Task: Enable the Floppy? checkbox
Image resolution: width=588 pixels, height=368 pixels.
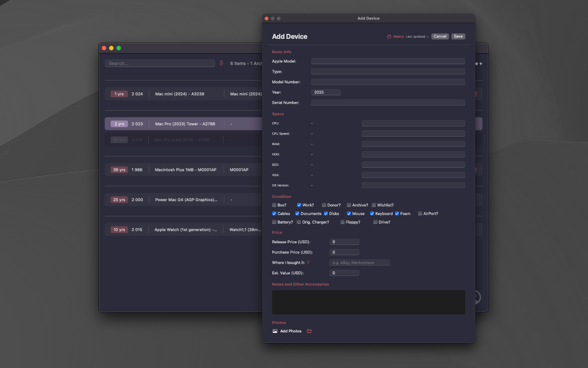Action: pos(343,222)
